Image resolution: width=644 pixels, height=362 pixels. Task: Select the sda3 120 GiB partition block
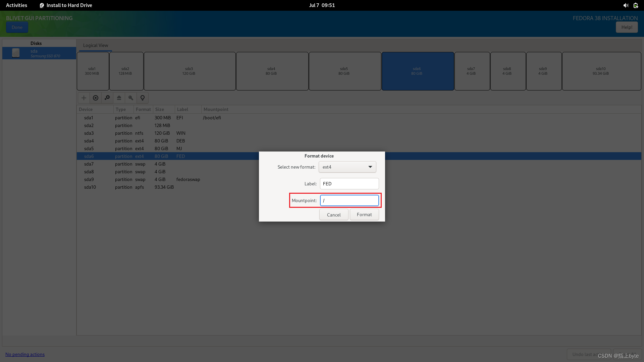click(x=190, y=71)
